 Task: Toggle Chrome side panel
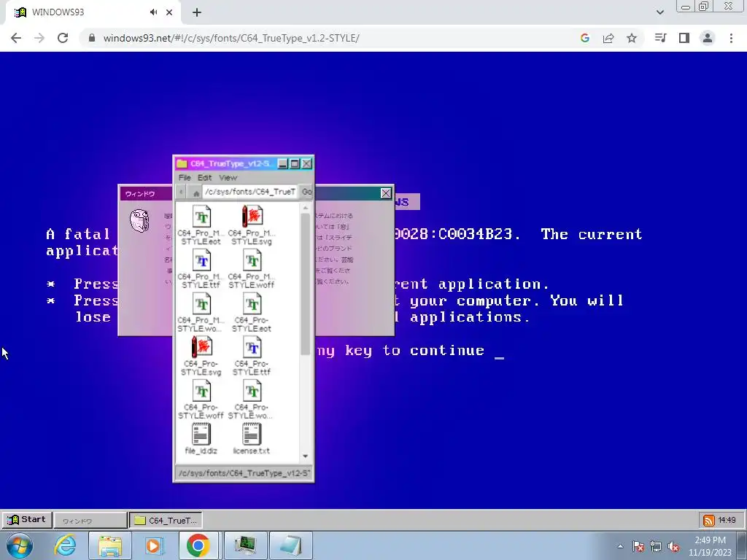[684, 38]
